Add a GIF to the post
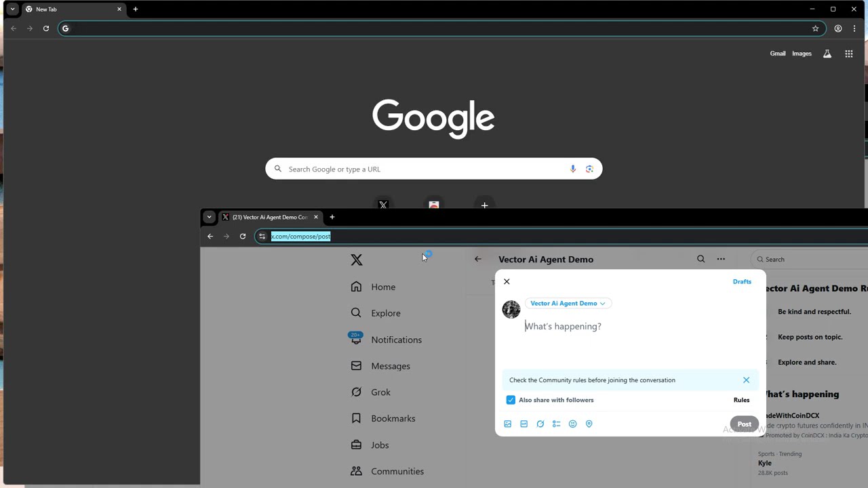868x488 pixels. tap(524, 424)
